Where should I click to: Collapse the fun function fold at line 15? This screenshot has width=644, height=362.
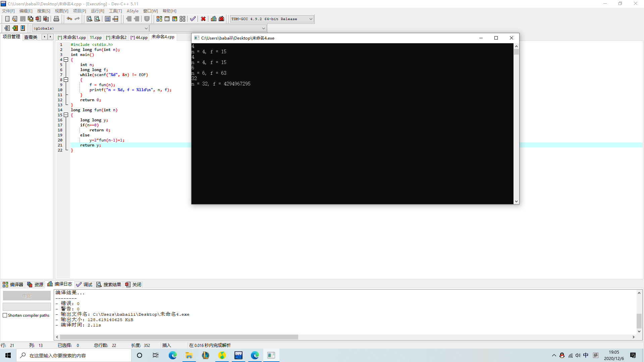click(66, 115)
